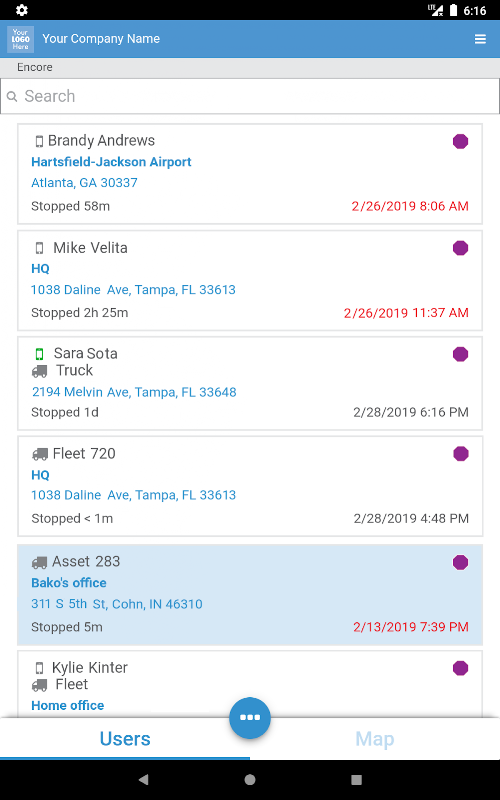Screen dimensions: 500x800
Task: Select the Fleet 720 user card
Action: (250, 486)
